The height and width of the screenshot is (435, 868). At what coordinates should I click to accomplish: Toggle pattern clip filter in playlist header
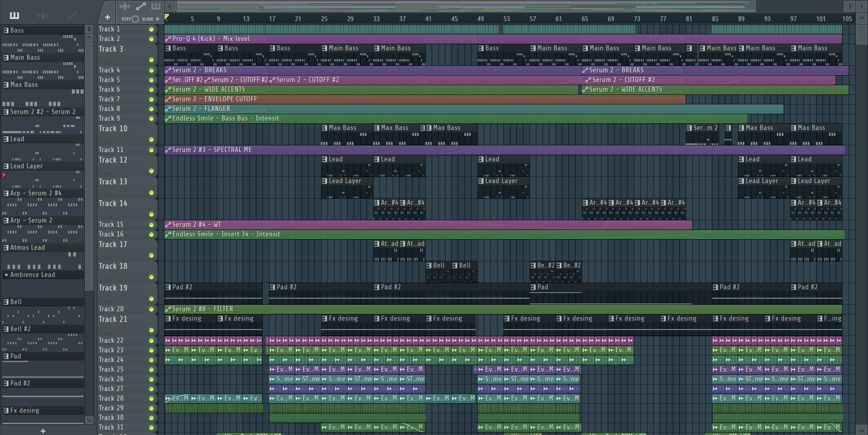point(156,6)
